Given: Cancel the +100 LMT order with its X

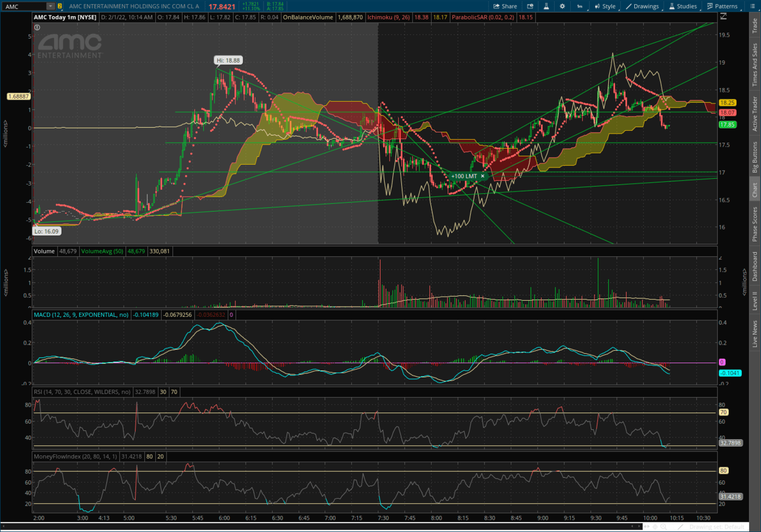Looking at the screenshot, I should pos(483,176).
